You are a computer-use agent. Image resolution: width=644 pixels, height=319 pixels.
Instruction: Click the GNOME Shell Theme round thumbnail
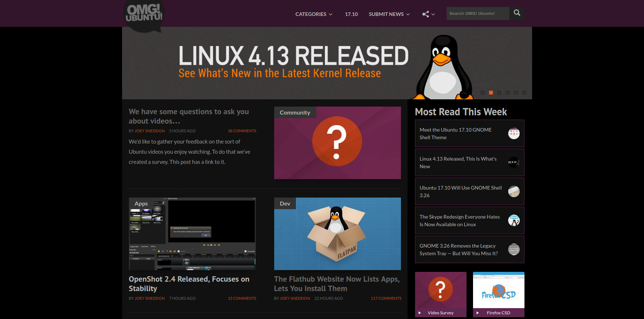tap(514, 133)
